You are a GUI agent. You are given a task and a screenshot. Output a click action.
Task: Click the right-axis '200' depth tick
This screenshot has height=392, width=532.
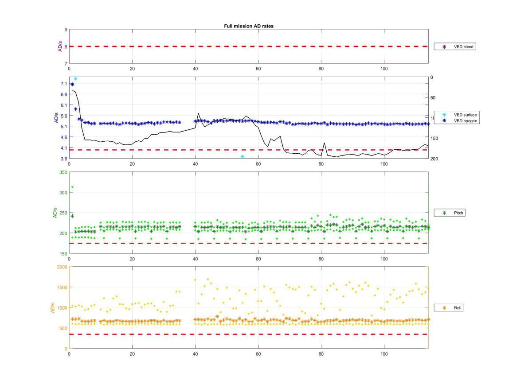[x=434, y=159]
